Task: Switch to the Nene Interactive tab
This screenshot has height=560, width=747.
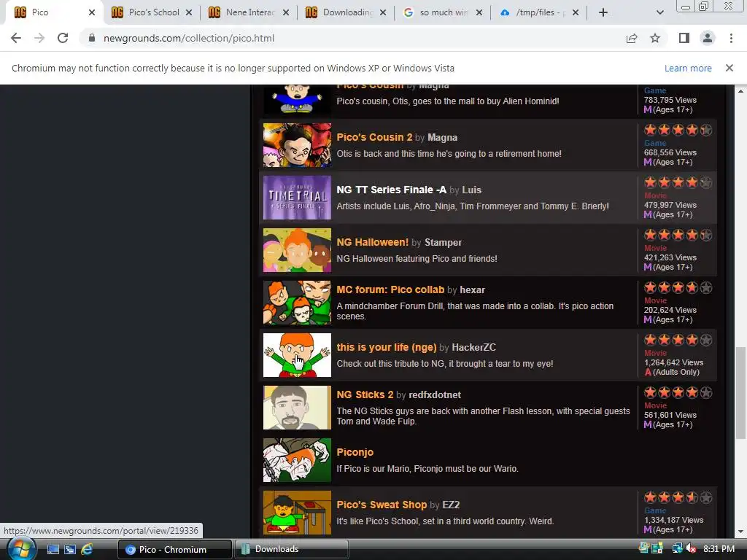Action: tap(249, 12)
